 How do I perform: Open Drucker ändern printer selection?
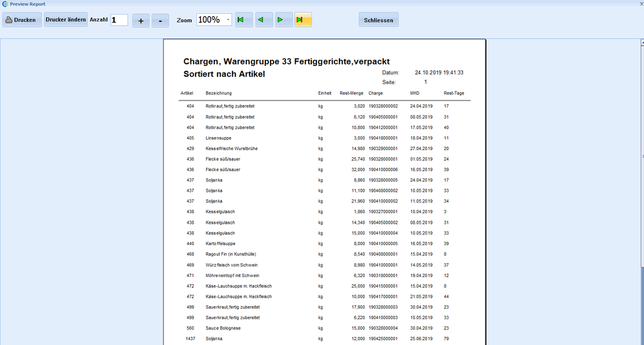pyautogui.click(x=65, y=19)
